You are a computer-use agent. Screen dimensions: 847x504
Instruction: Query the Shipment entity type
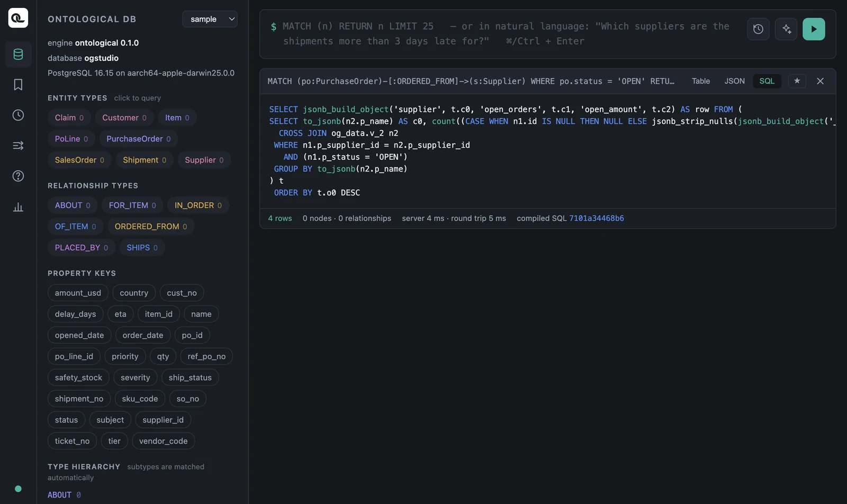tap(145, 160)
